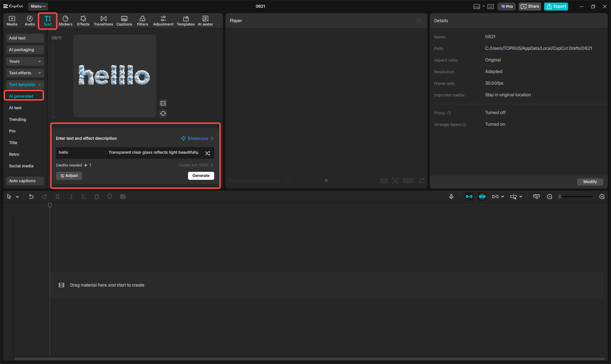Image resolution: width=611 pixels, height=364 pixels.
Task: Click the Effects panel icon
Action: pyautogui.click(x=83, y=20)
